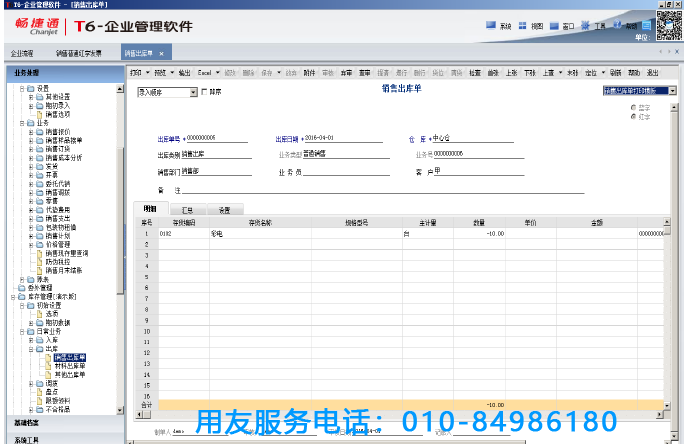The height and width of the screenshot is (444, 686).
Task: Click the 查审 toolbar button
Action: point(364,73)
